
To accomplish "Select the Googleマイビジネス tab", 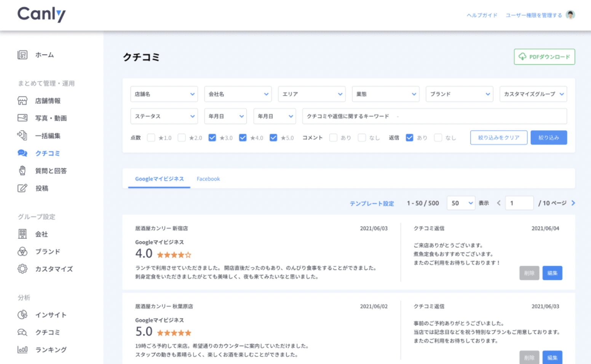I will [159, 179].
